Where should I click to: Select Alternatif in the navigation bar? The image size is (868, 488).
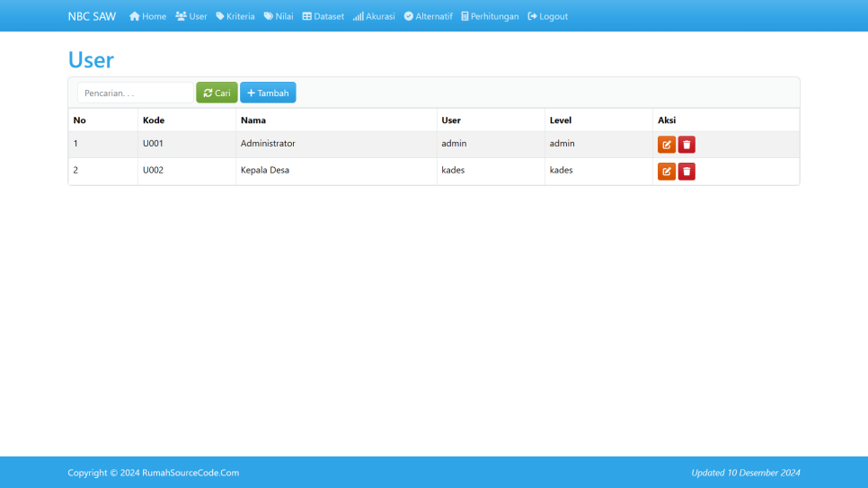(428, 16)
